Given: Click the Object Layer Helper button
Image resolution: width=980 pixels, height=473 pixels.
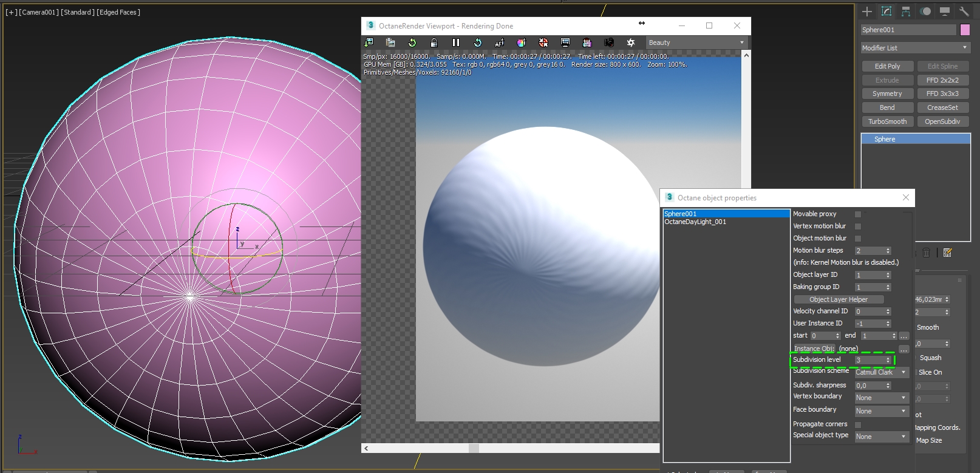Looking at the screenshot, I should [839, 299].
